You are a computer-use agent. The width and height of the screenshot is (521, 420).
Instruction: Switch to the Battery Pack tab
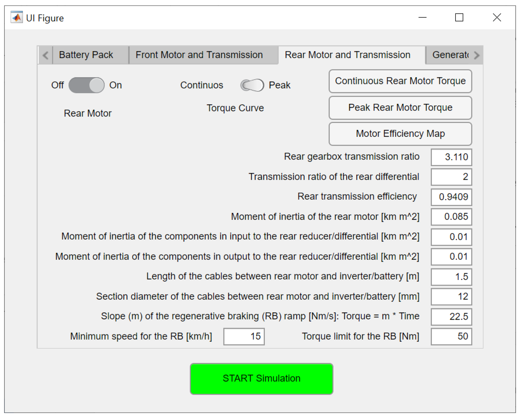pos(86,55)
